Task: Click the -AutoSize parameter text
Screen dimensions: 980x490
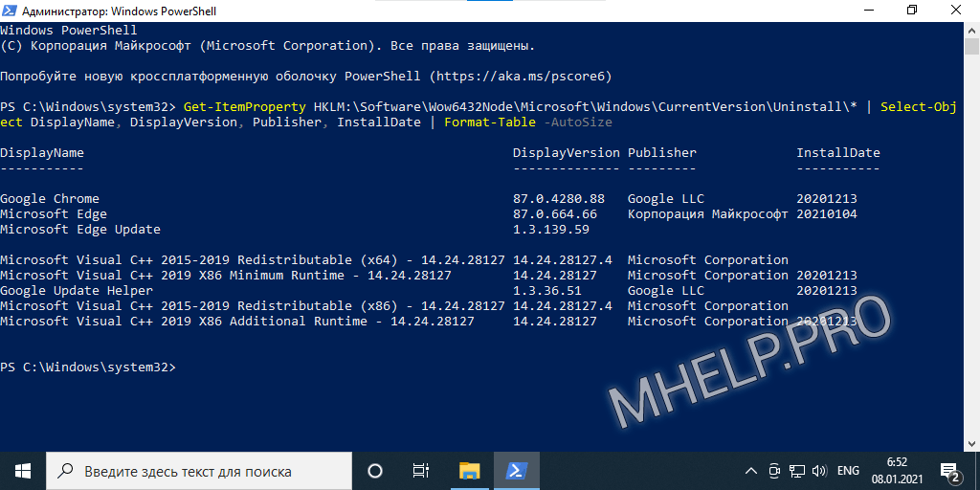Action: [578, 122]
